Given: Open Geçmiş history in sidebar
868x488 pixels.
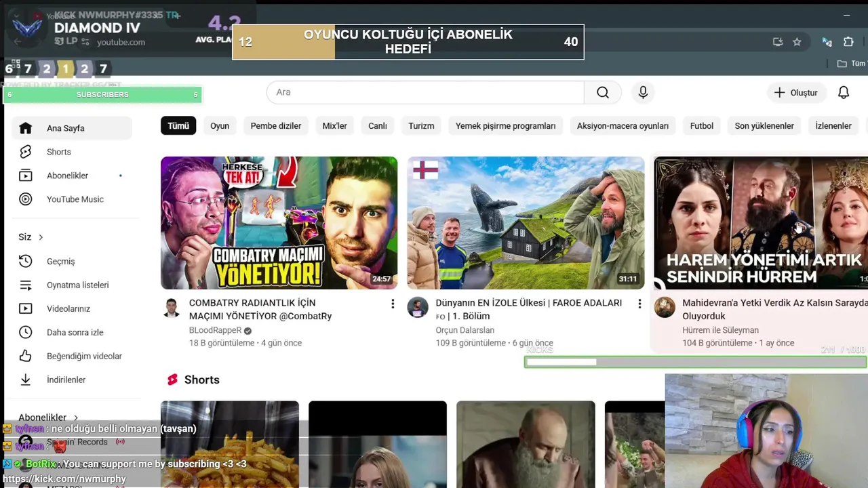Looking at the screenshot, I should tap(71, 261).
